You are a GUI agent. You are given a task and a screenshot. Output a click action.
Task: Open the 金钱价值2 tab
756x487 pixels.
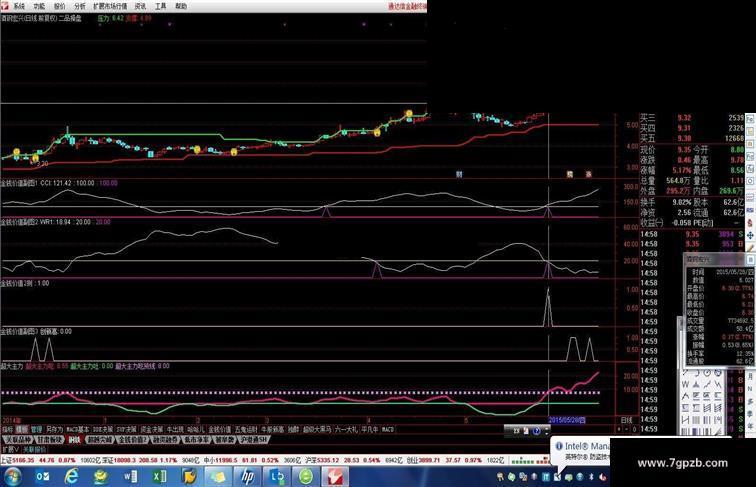[133, 440]
